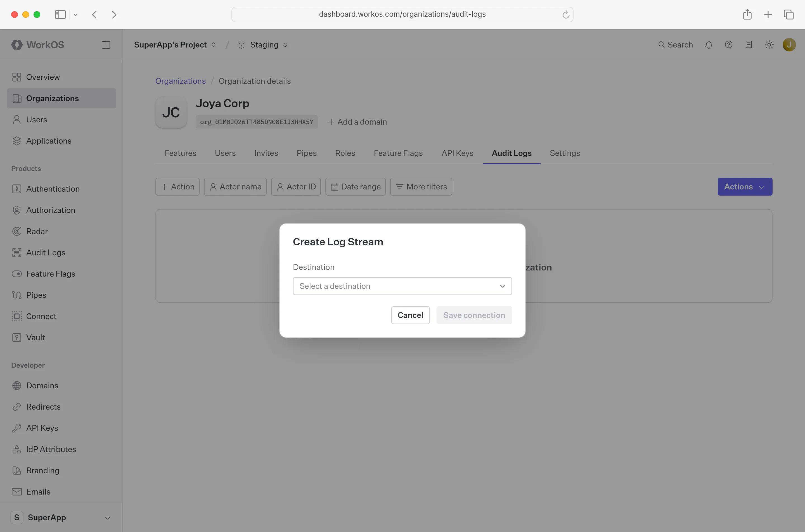
Task: Switch to the Roles tab
Action: 345,153
